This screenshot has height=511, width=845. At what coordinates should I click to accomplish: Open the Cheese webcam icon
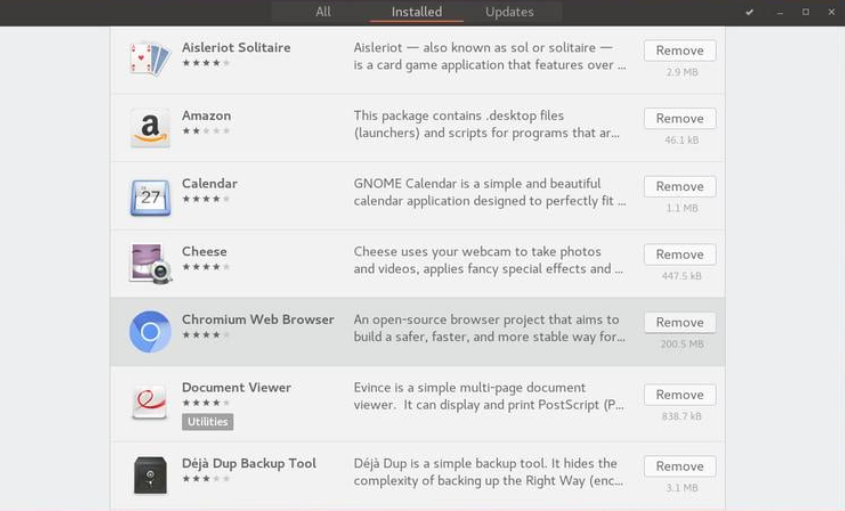150,264
